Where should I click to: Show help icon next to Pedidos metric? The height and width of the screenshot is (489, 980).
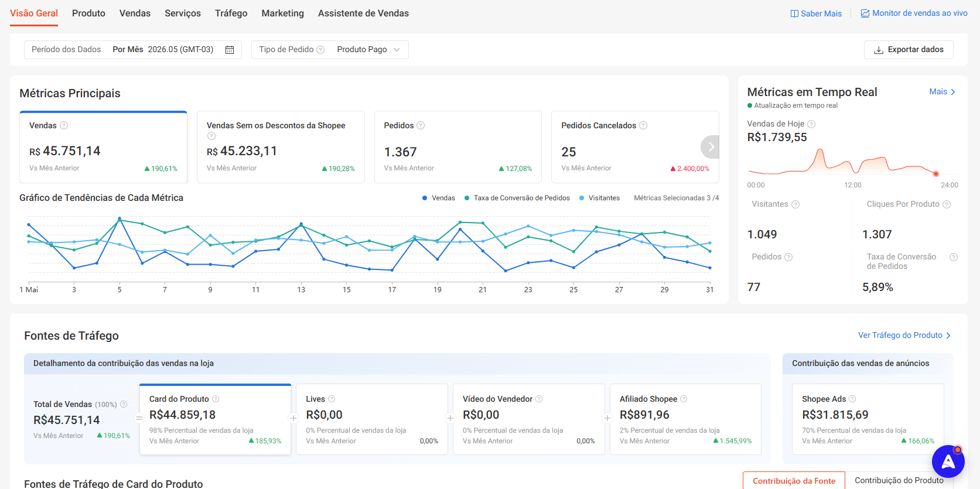tap(421, 125)
